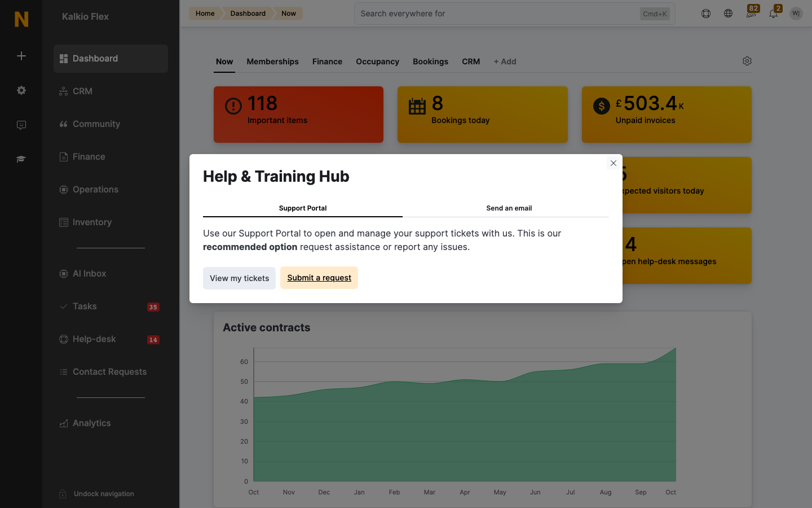Screen dimensions: 812x508
Task: Click the calendar icon on Bookings today card
Action: (x=417, y=106)
